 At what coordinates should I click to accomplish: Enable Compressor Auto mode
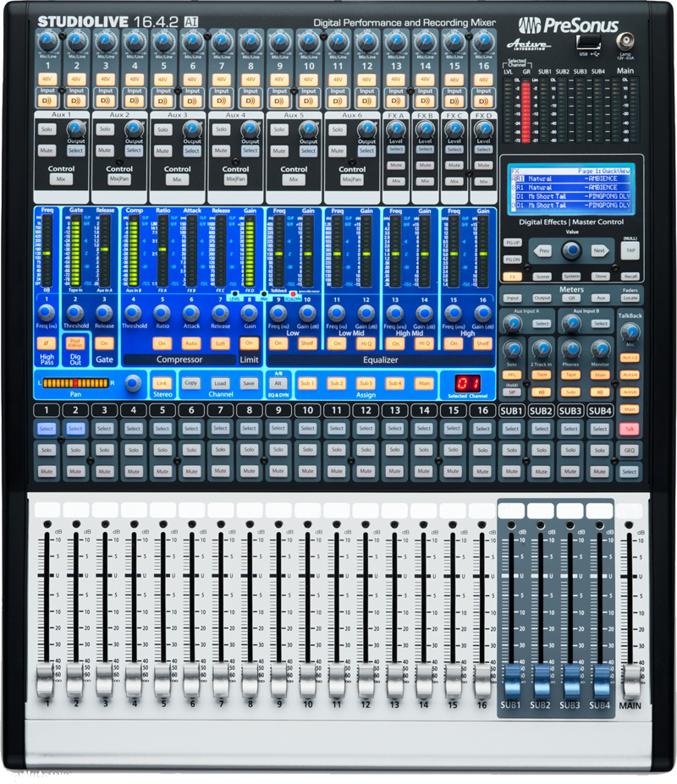[190, 343]
